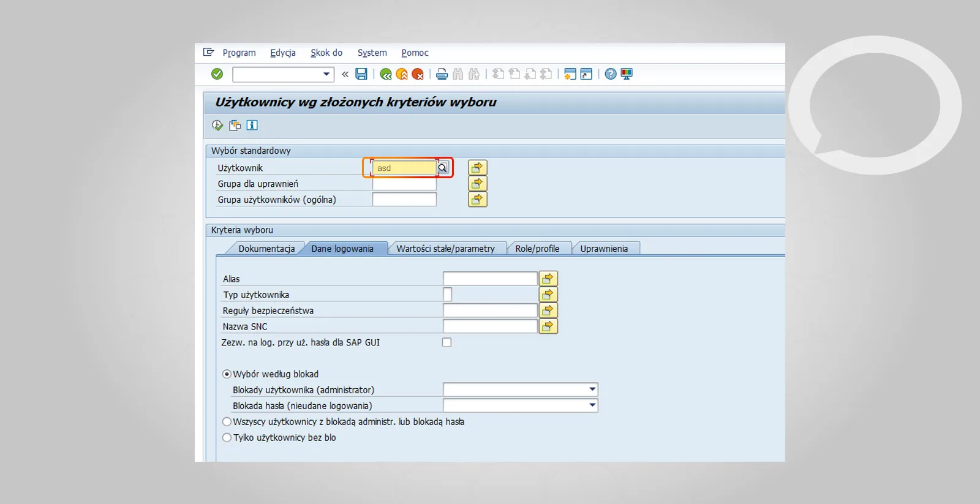Enable Zezw. na log. SAP GUI checkbox
Viewport: 980px width, 504px height.
click(447, 342)
